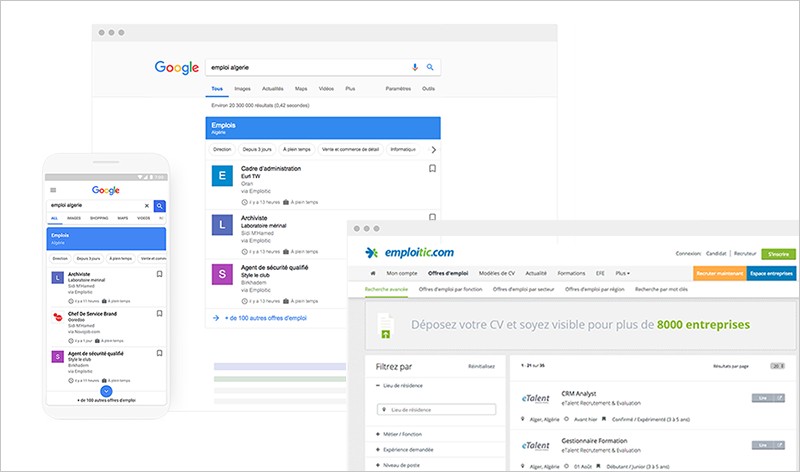
Task: Click the 'Lieu de résidence' input field
Action: 436,410
